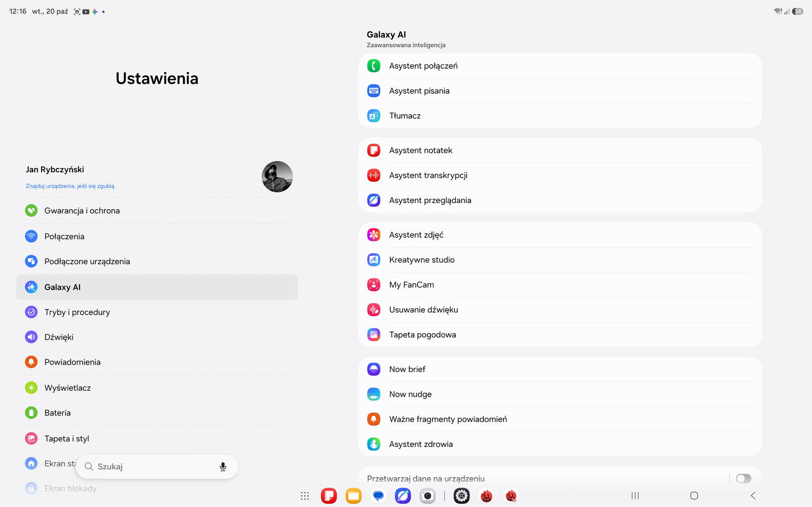Screen dimensions: 812x507
Task: Tap Asystent przeglądania browser icon
Action: 374,200
